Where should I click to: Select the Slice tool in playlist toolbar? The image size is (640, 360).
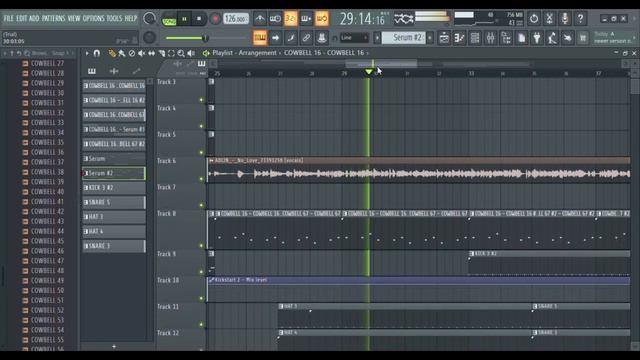click(162, 53)
